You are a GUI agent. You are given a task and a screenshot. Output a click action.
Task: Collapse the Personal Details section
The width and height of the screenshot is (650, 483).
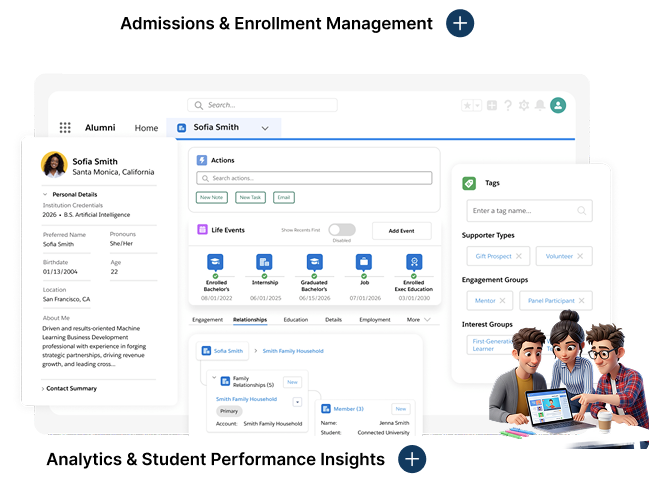tap(45, 194)
